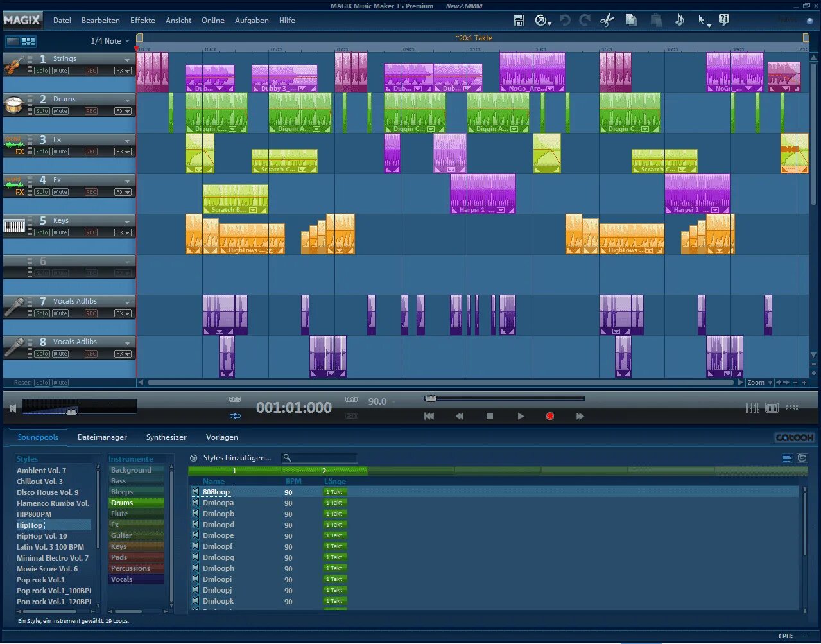Switch to the Synthesizer tab

[166, 437]
